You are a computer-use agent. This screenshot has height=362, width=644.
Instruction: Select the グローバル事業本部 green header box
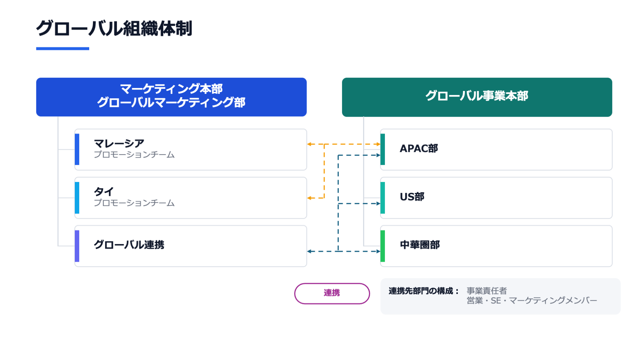[x=477, y=97]
